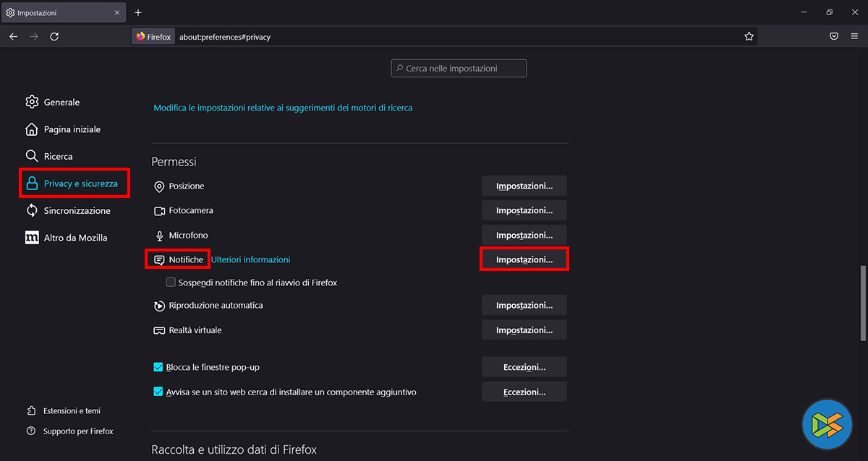Image resolution: width=868 pixels, height=461 pixels.
Task: Click the vertical scrollbar thumb
Action: coord(862,303)
